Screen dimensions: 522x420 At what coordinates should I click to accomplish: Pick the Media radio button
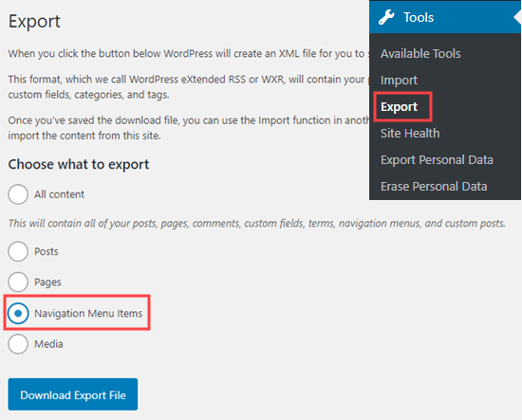(18, 344)
